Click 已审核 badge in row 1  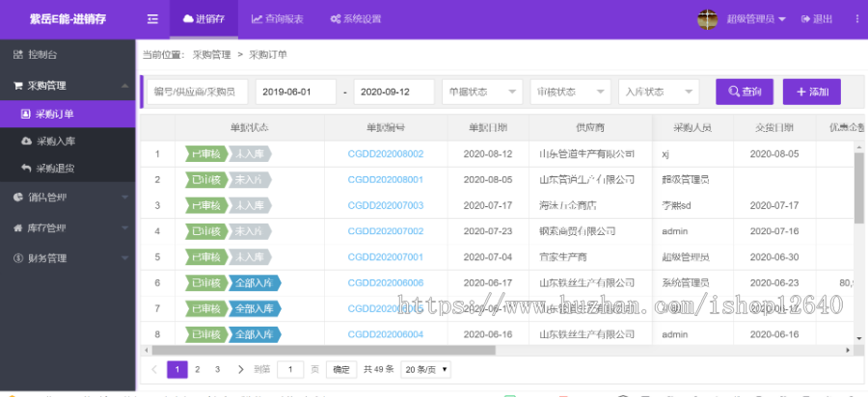(206, 154)
